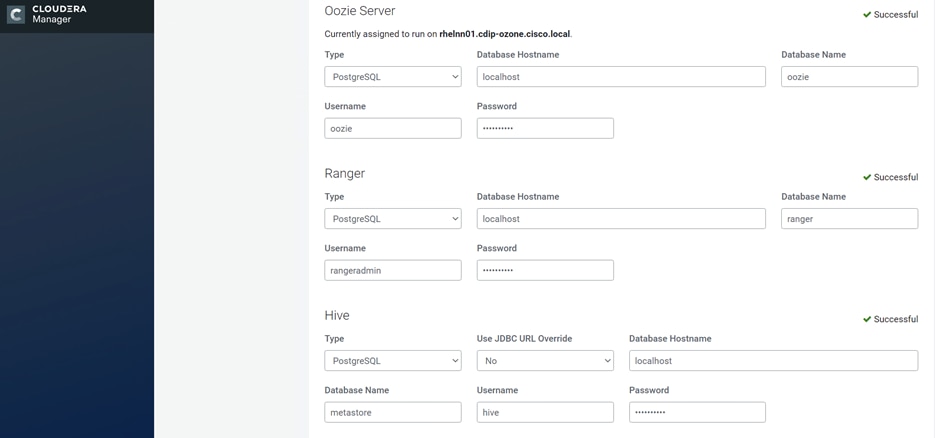Click the Cloudera Manager title text

(59, 14)
